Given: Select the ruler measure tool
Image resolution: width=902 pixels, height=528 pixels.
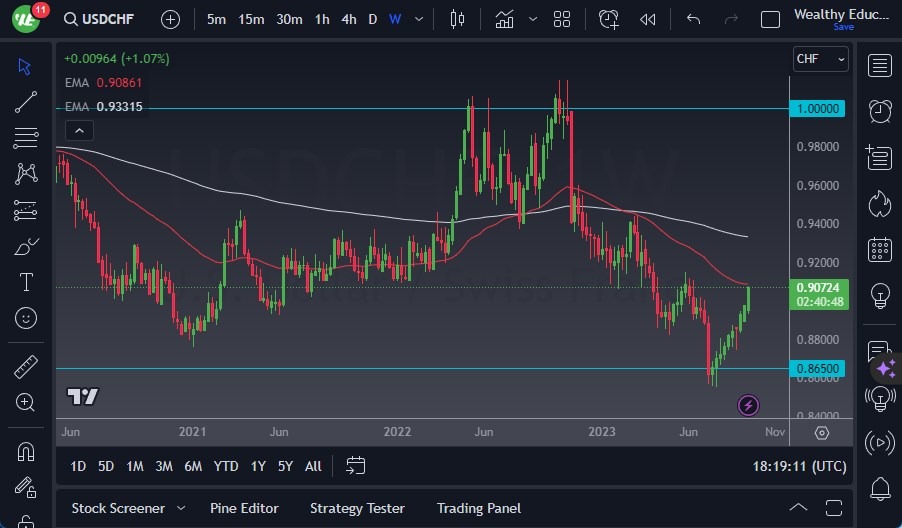Looking at the screenshot, I should point(26,366).
